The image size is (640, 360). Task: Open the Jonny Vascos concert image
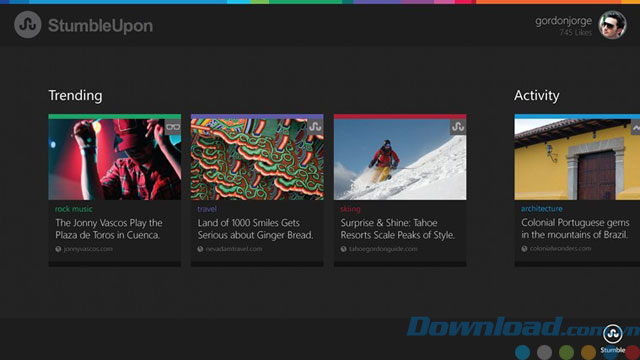click(115, 159)
